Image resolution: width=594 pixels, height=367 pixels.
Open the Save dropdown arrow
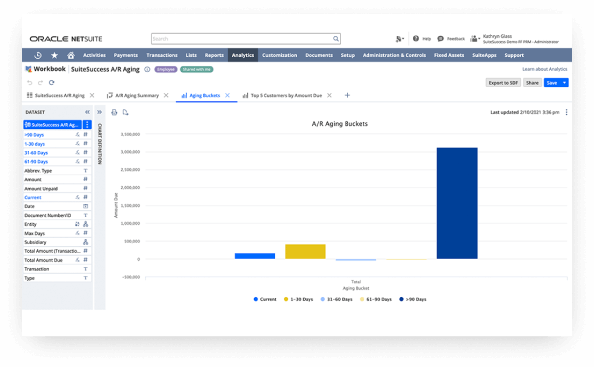click(564, 83)
